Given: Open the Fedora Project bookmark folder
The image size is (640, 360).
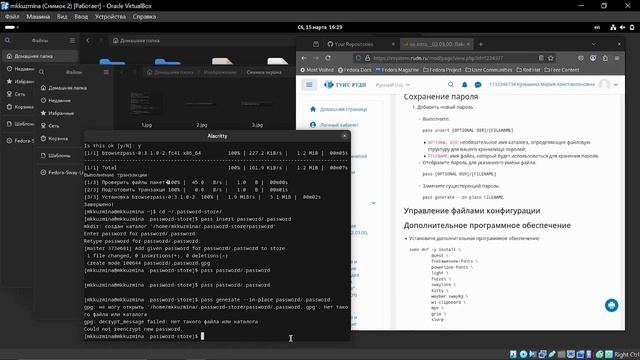Looking at the screenshot, I should pos(443,70).
